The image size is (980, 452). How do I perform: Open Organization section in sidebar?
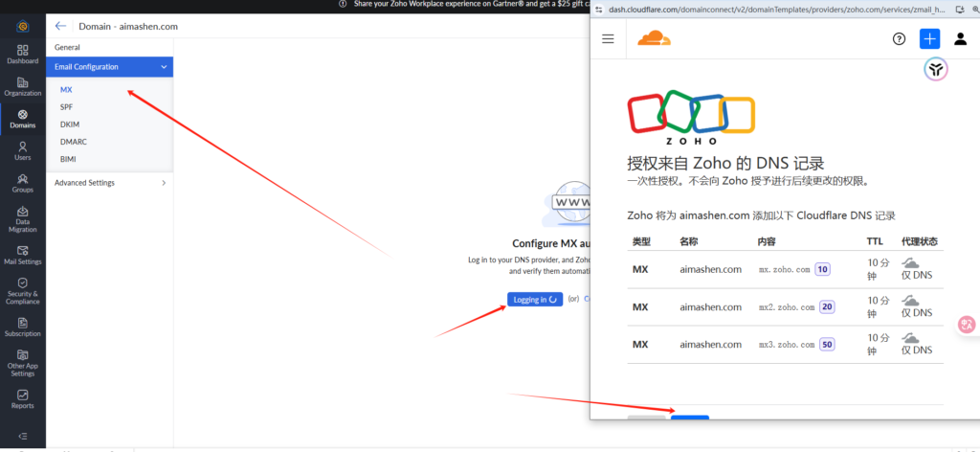[x=23, y=87]
